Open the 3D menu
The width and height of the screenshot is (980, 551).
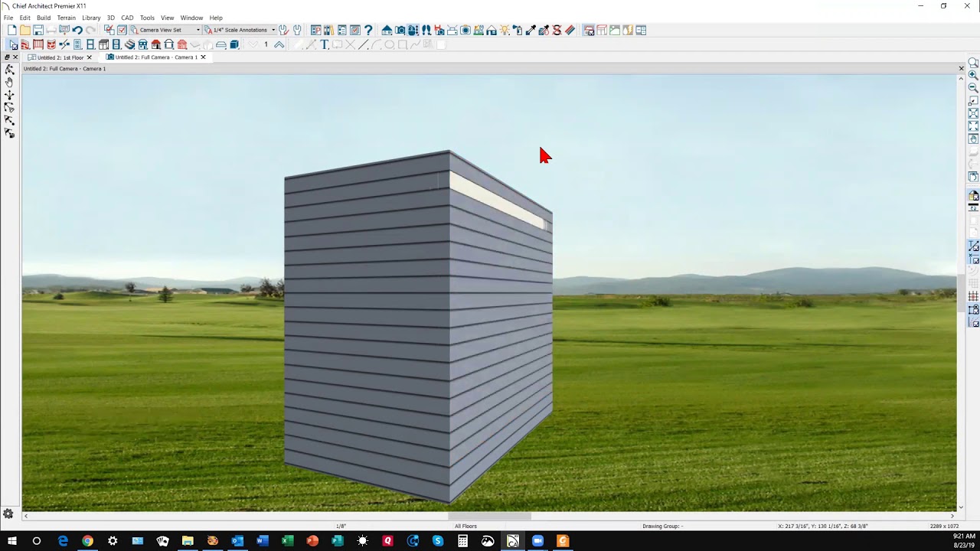pos(110,18)
